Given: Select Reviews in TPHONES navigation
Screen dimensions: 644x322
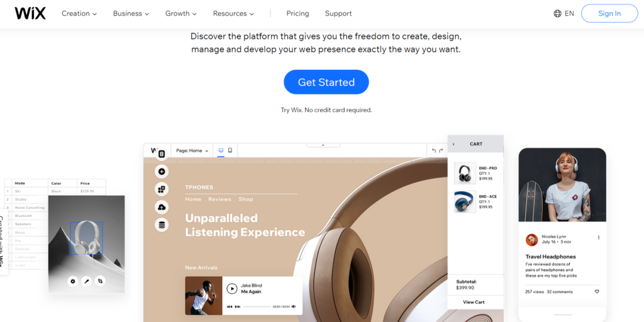Looking at the screenshot, I should coord(219,199).
